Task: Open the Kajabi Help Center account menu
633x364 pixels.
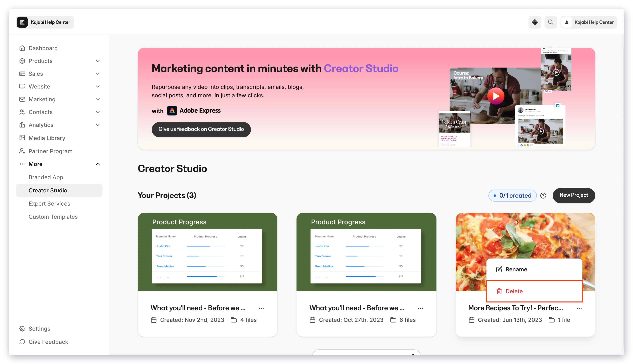Action: tap(588, 22)
